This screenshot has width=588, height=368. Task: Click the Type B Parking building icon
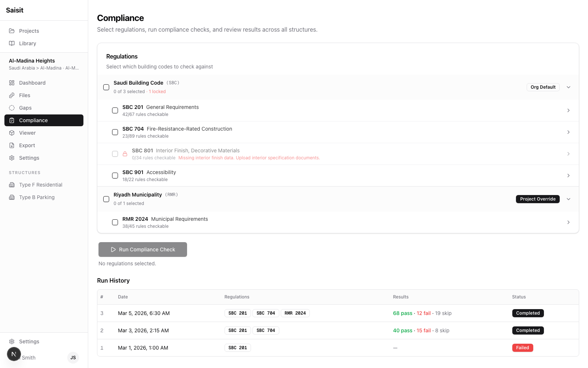(12, 197)
